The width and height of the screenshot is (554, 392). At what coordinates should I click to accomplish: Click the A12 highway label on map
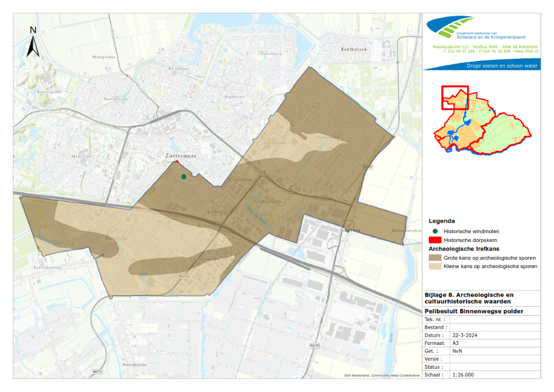coord(145,208)
